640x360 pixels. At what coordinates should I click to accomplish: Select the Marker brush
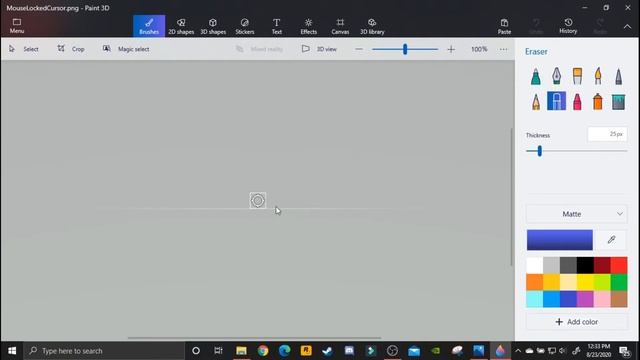(x=536, y=76)
